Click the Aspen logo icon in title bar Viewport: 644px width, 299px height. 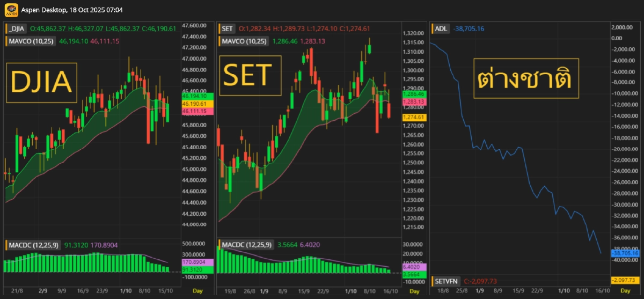(x=10, y=10)
